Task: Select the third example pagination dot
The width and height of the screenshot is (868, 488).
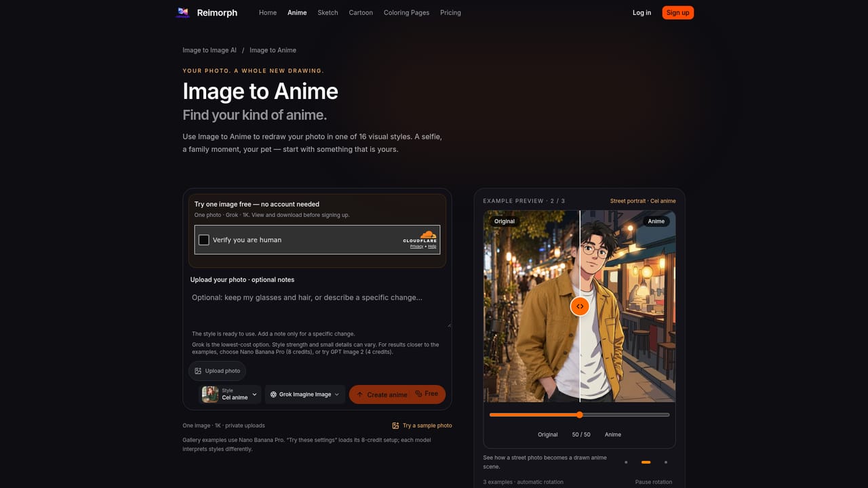Action: tap(666, 462)
